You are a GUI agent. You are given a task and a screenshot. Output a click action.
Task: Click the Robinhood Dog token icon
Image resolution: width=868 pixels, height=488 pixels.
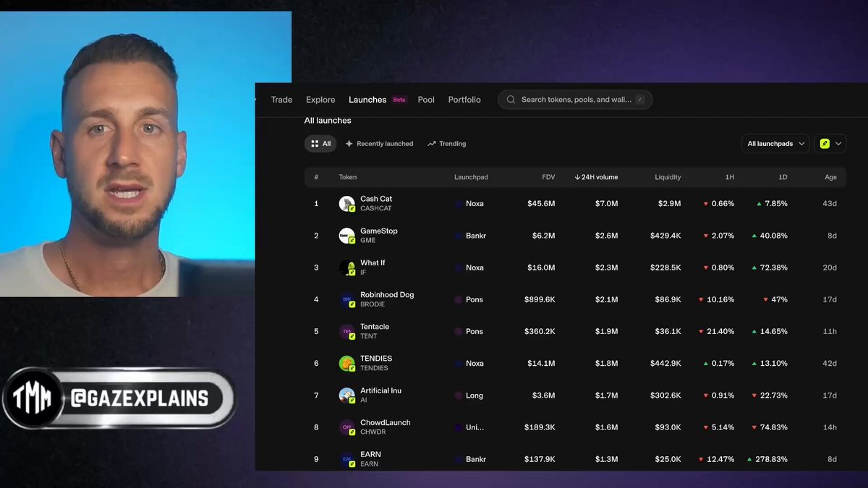[x=347, y=299]
